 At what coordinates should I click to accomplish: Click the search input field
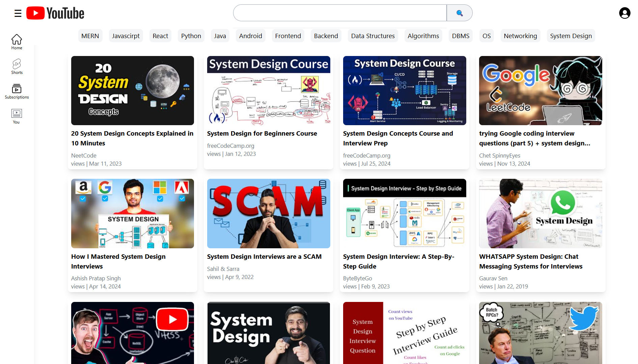tap(340, 13)
